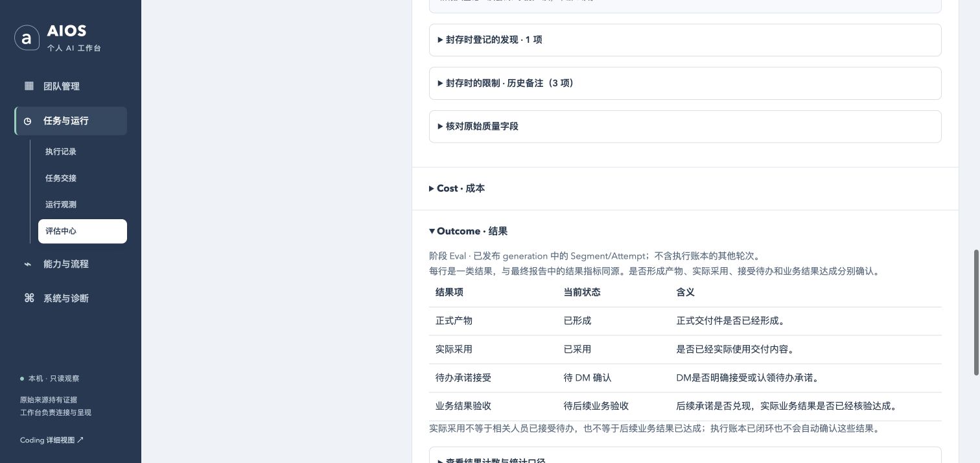Click the 任务与运行 clock icon

[x=28, y=121]
